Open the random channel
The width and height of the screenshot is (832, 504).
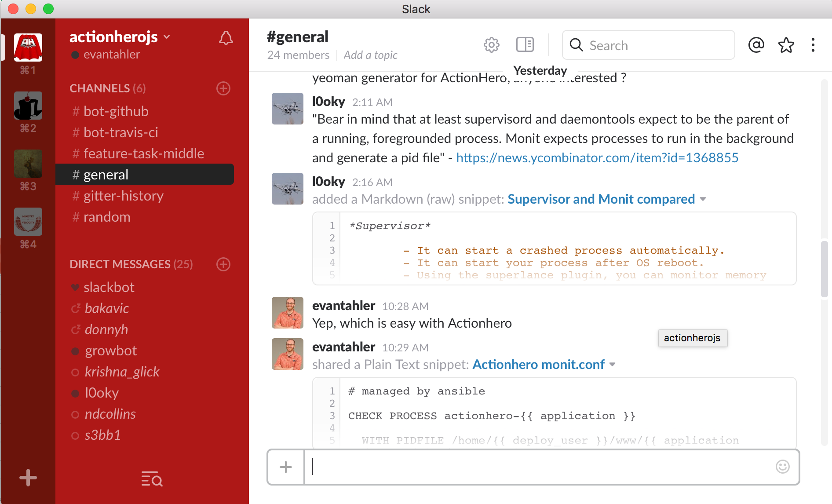[145, 217]
